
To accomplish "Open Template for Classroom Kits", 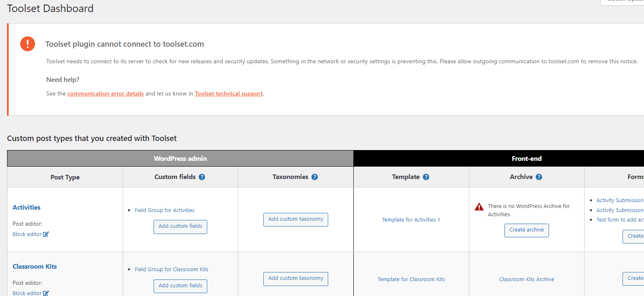I will (x=411, y=279).
